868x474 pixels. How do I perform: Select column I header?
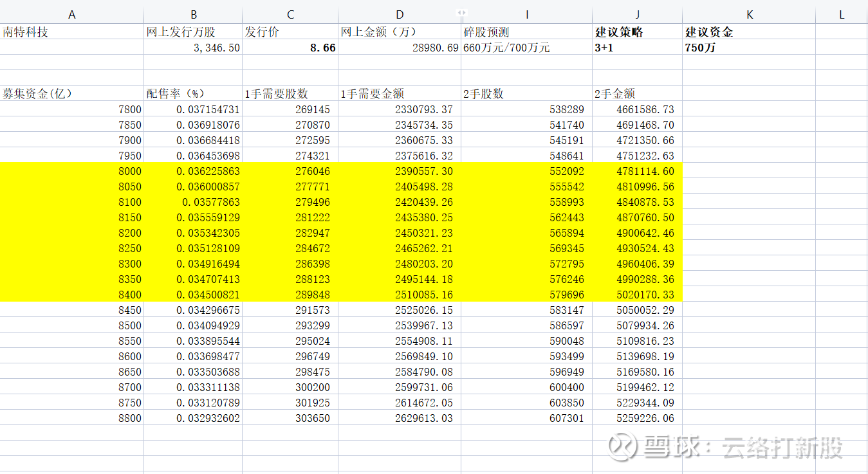(x=527, y=15)
